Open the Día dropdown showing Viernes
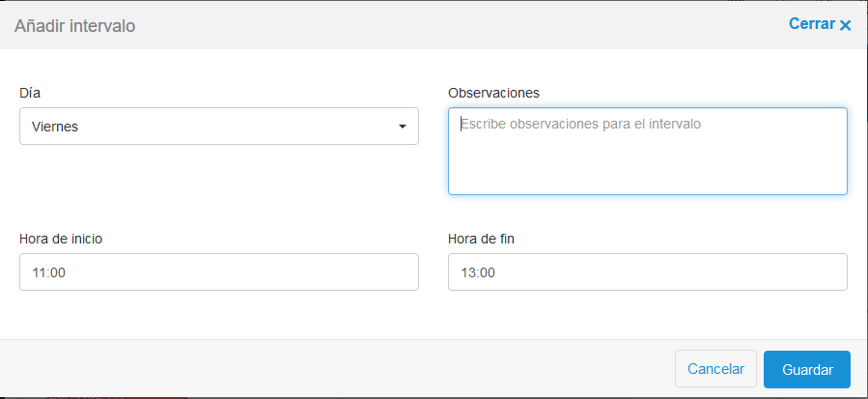This screenshot has height=399, width=868. click(218, 127)
